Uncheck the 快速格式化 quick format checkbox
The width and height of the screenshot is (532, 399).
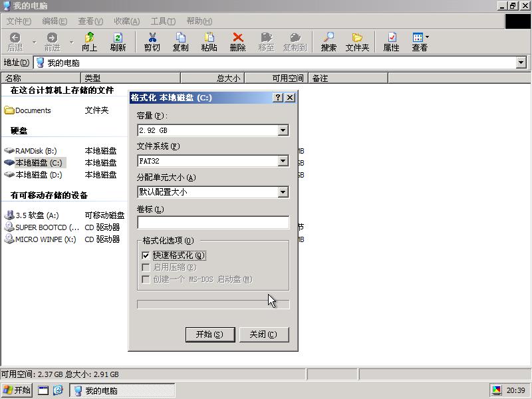(x=146, y=255)
